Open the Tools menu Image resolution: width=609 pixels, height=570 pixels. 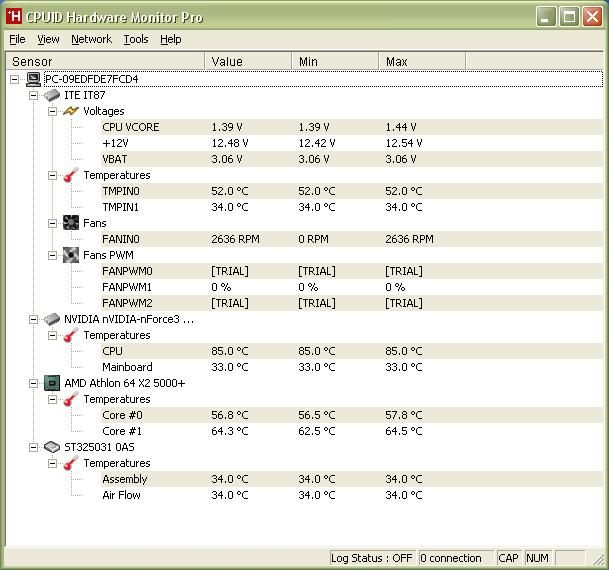point(136,39)
